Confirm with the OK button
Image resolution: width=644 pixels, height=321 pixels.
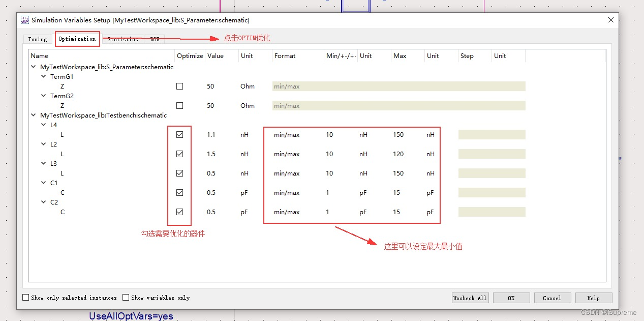tap(511, 298)
